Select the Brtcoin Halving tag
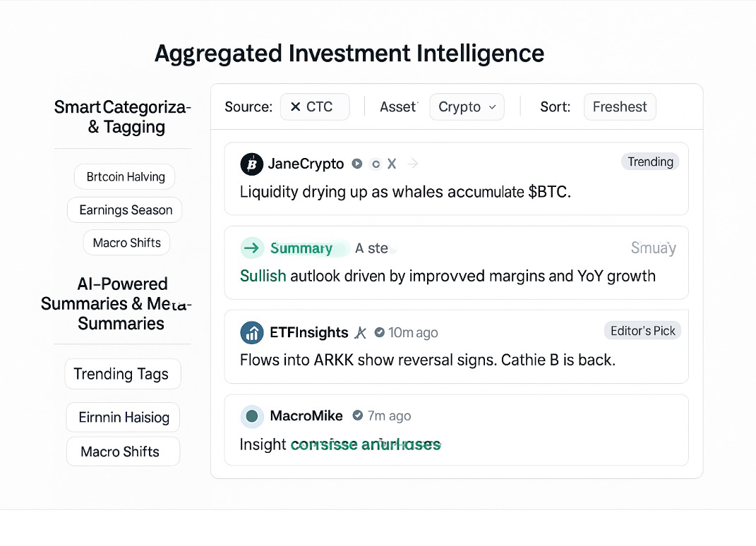This screenshot has height=546, width=756. [124, 177]
